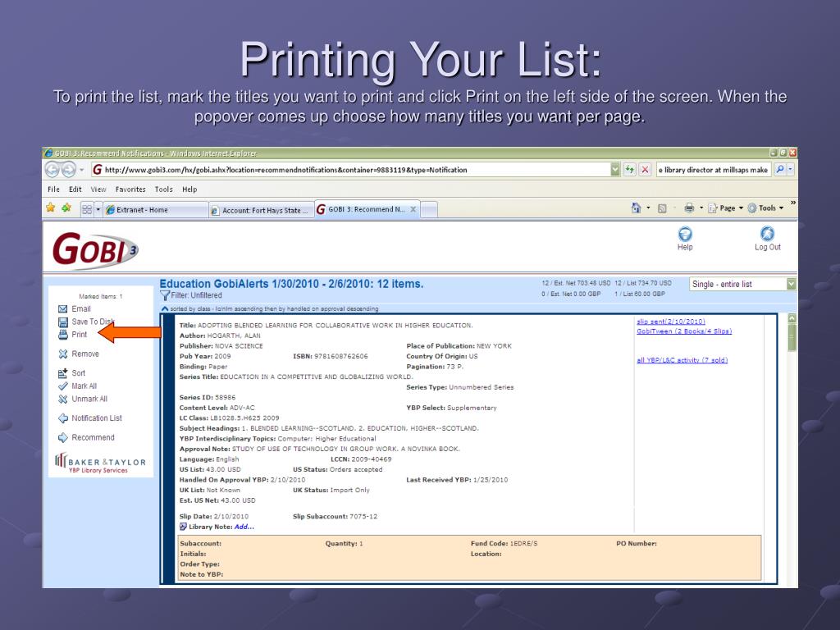840x630 pixels.
Task: Click the Save To Disk icon
Action: click(x=62, y=322)
